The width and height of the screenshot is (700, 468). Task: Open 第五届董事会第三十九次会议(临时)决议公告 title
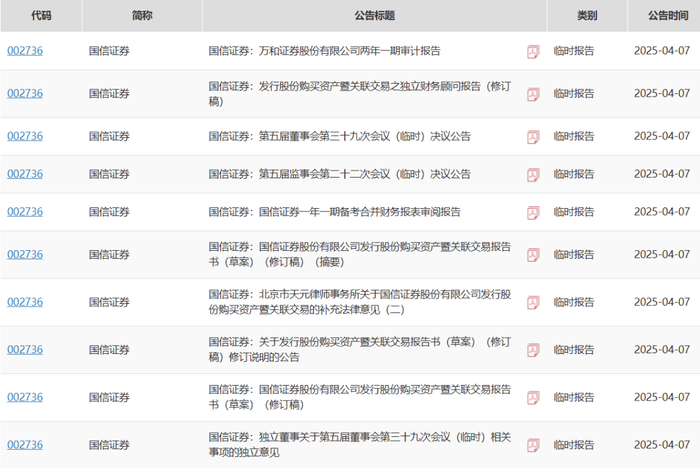click(x=338, y=136)
